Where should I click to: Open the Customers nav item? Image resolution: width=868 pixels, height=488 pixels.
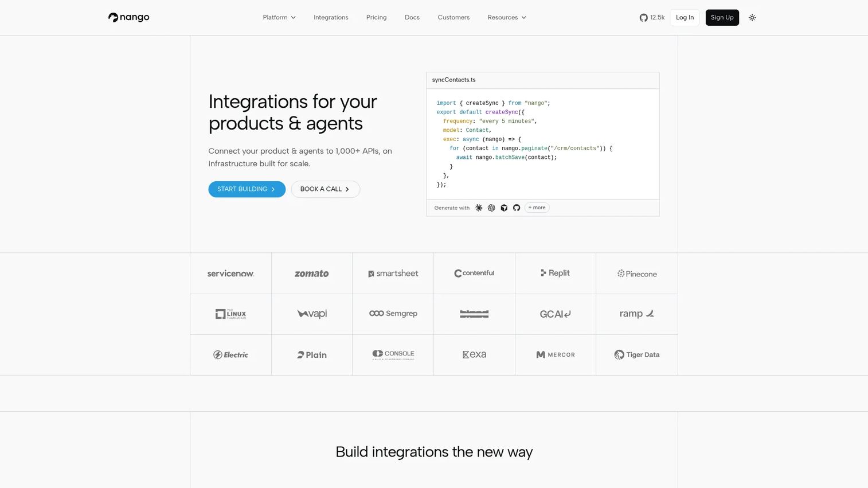click(x=453, y=18)
